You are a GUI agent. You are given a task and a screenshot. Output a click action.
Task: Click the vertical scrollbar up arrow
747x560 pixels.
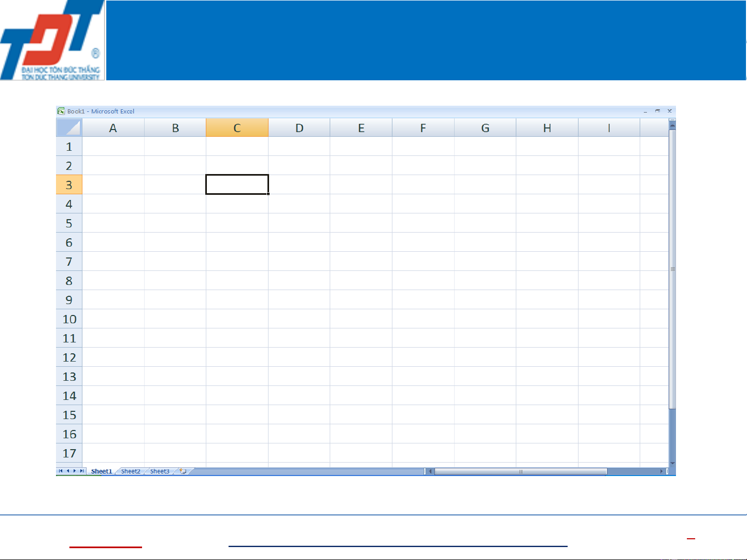(x=672, y=124)
